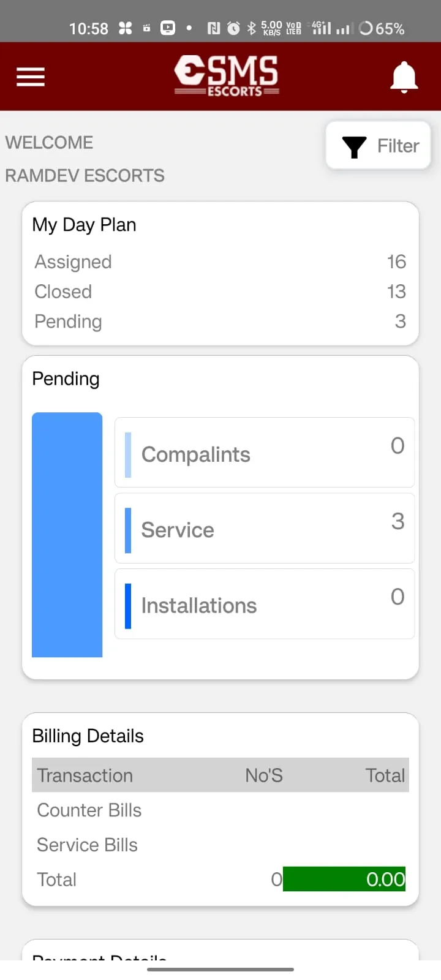The image size is (441, 980).
Task: Tap the Bluetooth status bar icon
Action: [251, 28]
